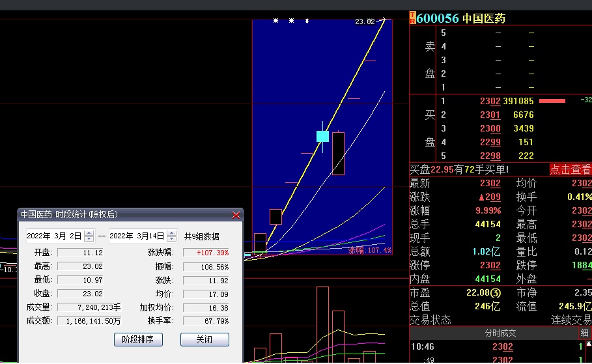The height and width of the screenshot is (364, 592).
Task: Open the 细 detail tab
Action: [584, 333]
